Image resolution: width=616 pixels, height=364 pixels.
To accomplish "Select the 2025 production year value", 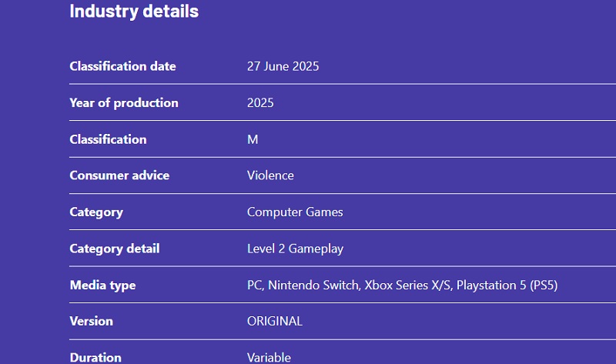I will tap(260, 103).
